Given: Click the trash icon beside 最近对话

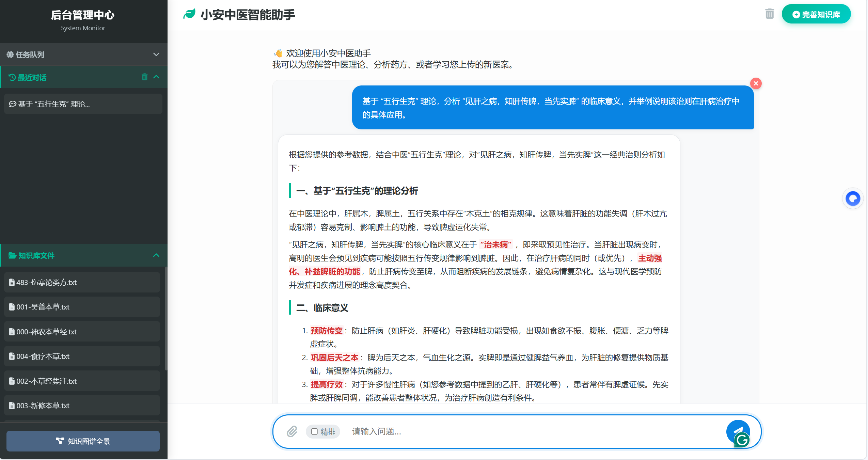Looking at the screenshot, I should coord(144,77).
